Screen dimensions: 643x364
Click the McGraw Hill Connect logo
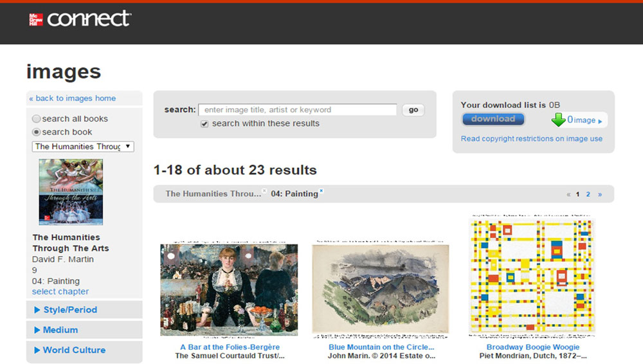click(80, 19)
